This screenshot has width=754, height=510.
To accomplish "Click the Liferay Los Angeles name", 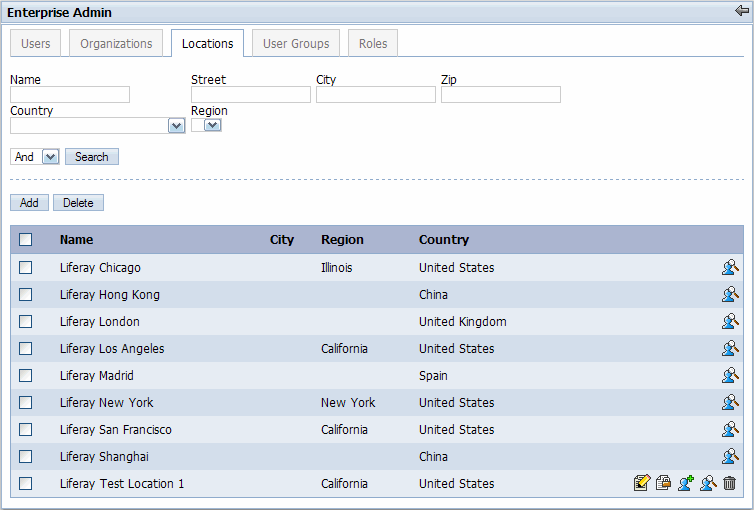I will [x=112, y=348].
